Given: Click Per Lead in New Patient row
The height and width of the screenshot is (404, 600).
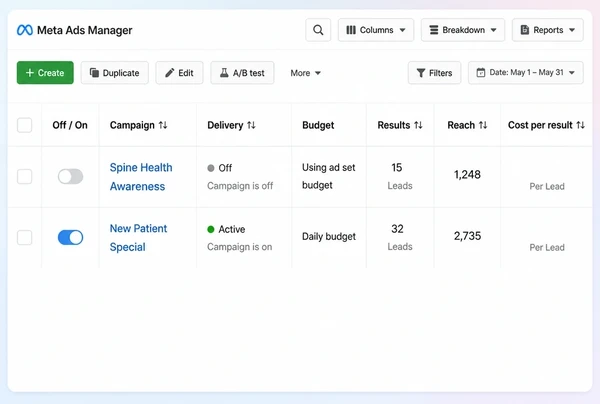Looking at the screenshot, I should point(547,248).
